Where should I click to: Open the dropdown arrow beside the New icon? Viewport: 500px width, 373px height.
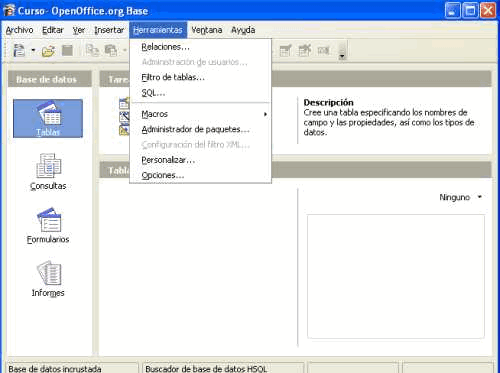[33, 51]
